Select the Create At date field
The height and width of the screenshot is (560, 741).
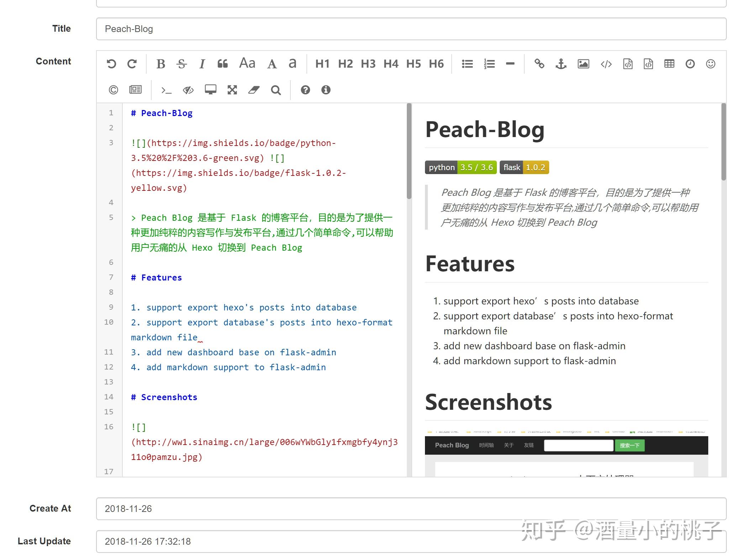pos(249,509)
